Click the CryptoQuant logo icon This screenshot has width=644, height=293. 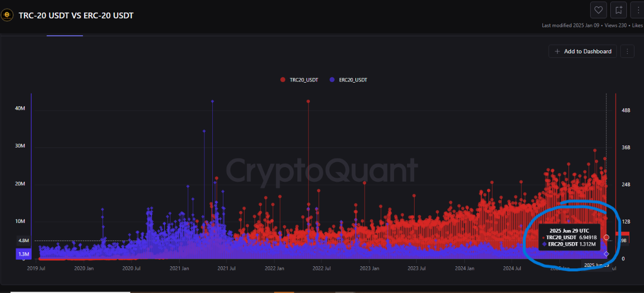[7, 15]
